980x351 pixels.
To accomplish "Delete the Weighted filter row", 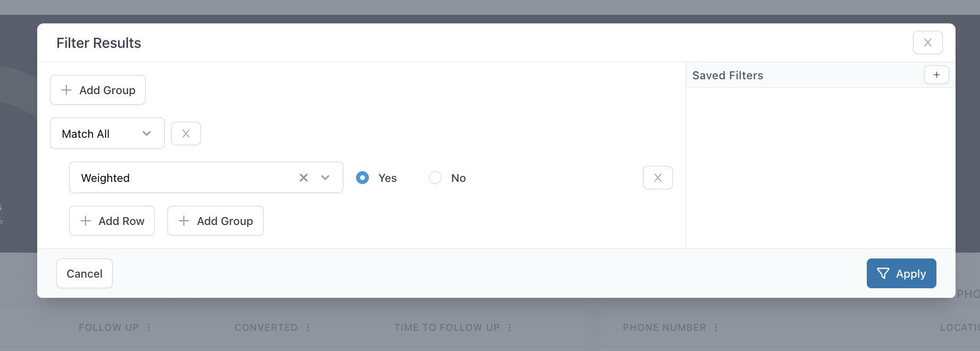I will tap(658, 178).
